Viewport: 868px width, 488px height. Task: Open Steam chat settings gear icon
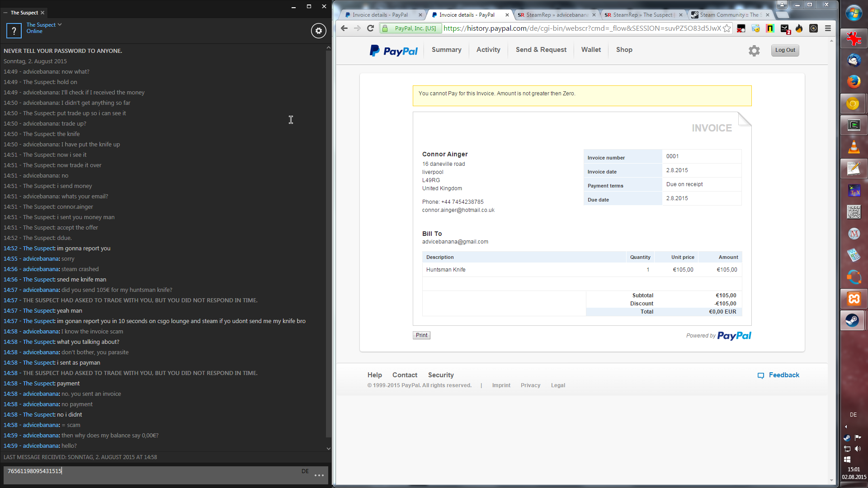click(318, 31)
